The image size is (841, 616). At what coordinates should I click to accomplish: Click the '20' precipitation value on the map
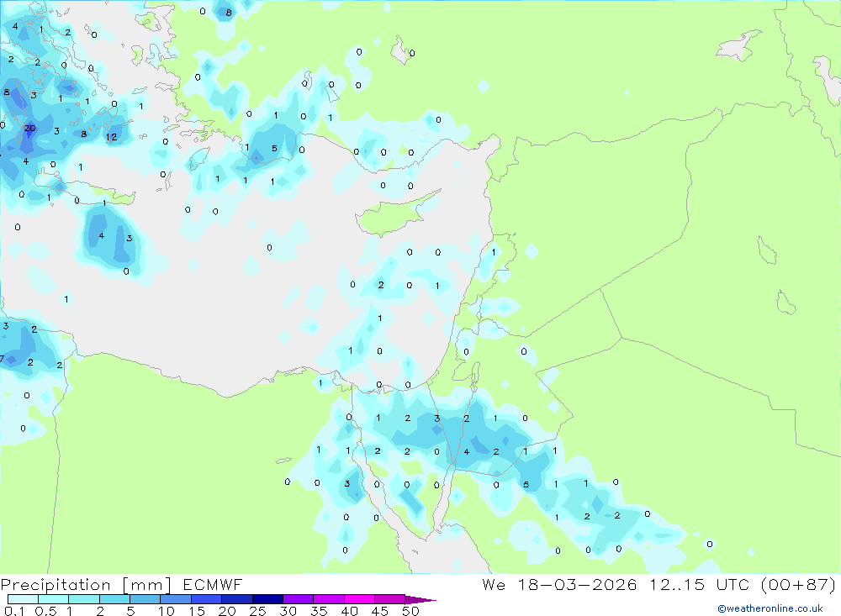(x=29, y=128)
